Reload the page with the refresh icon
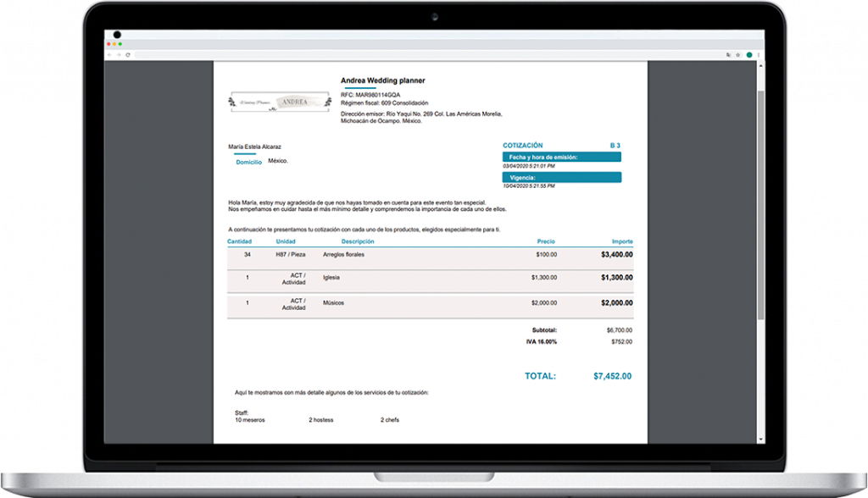The image size is (868, 498). [x=128, y=55]
